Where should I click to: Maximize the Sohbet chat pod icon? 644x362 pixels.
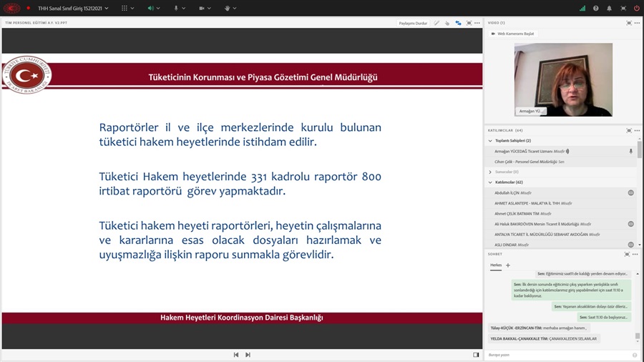pyautogui.click(x=627, y=255)
